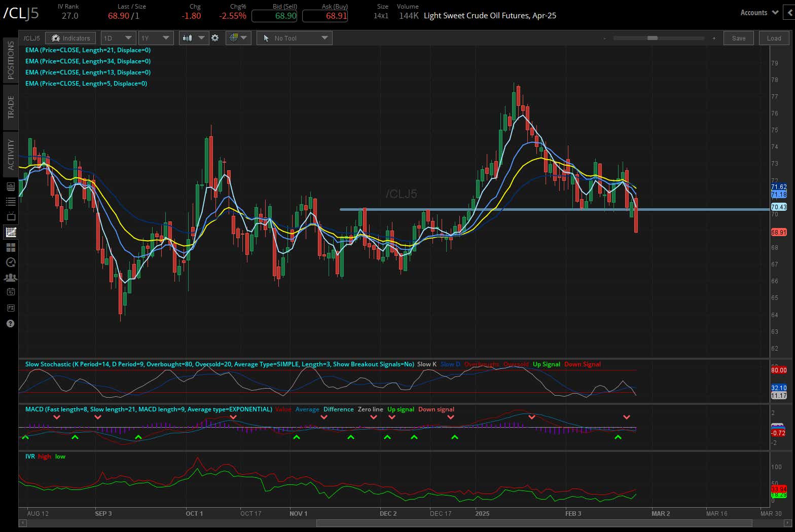This screenshot has height=532, width=795.
Task: Click the Watchlist list icon in sidebar
Action: 11,202
